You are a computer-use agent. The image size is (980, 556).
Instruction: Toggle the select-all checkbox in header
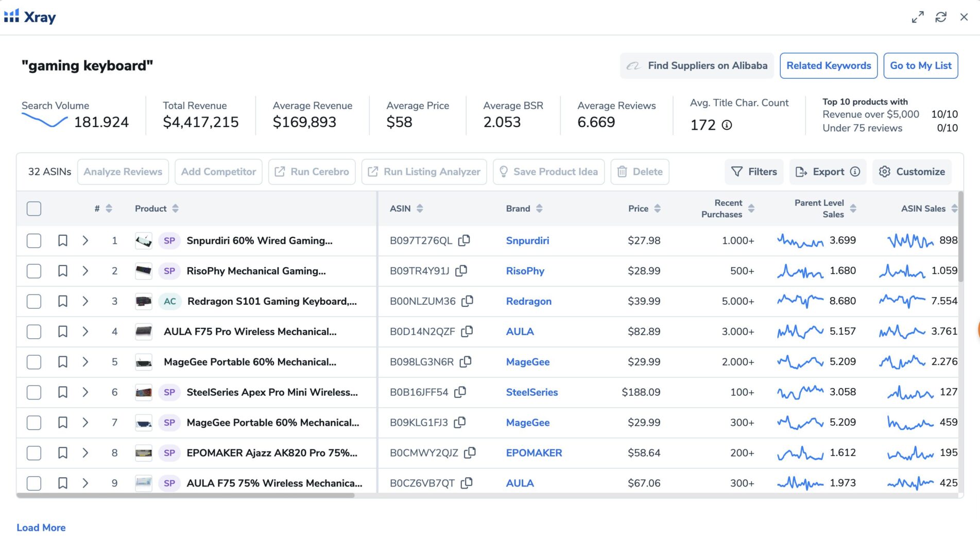[x=34, y=208]
